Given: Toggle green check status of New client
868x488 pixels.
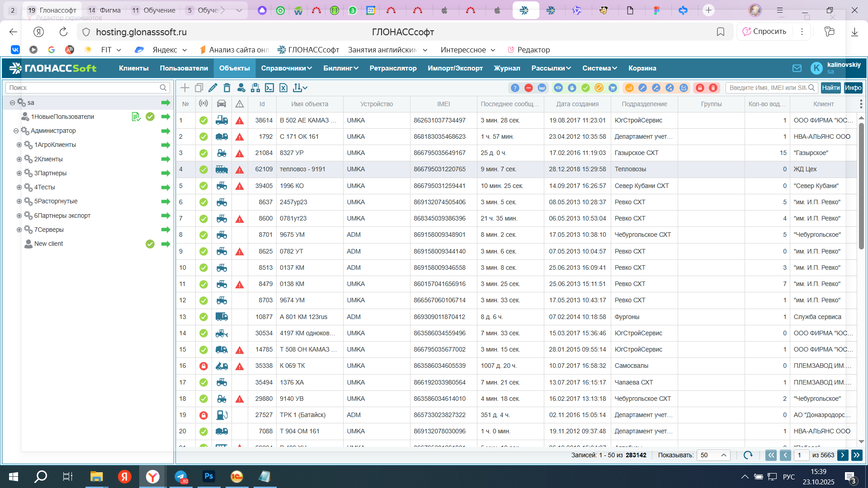Looking at the screenshot, I should click(x=150, y=244).
